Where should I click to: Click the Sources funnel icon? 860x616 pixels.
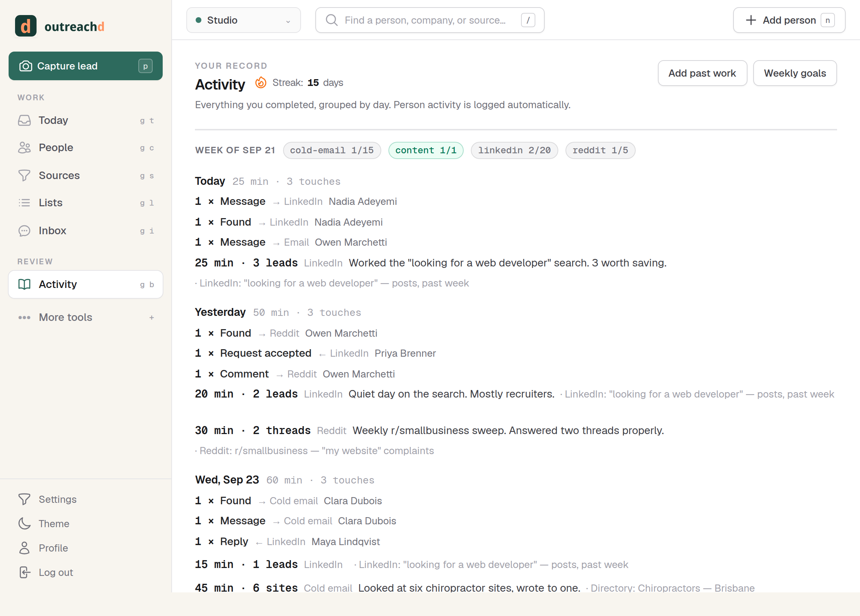(x=24, y=175)
